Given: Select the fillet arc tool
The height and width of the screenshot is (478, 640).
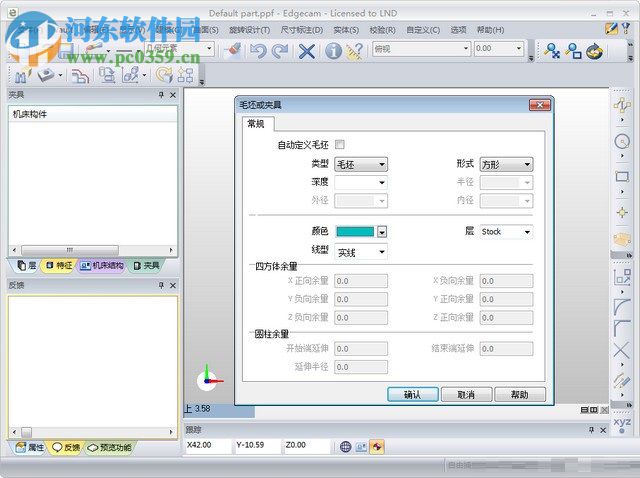Looking at the screenshot, I should point(622,307).
